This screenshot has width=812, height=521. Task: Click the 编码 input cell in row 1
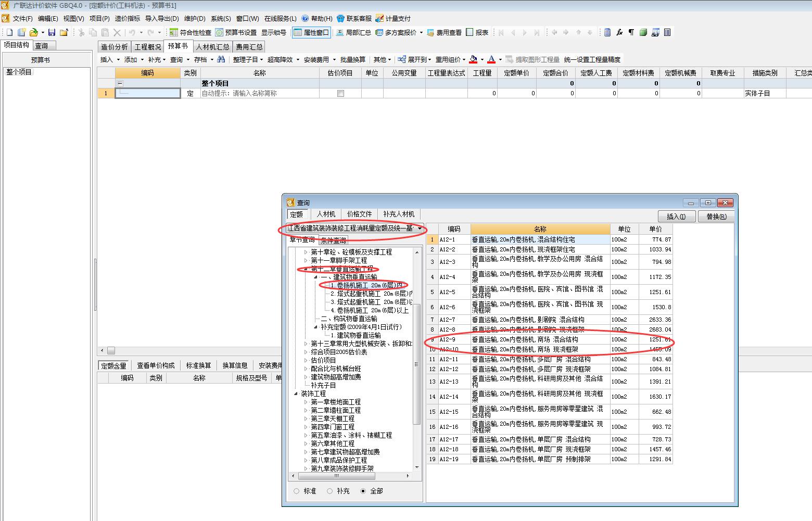pos(148,93)
